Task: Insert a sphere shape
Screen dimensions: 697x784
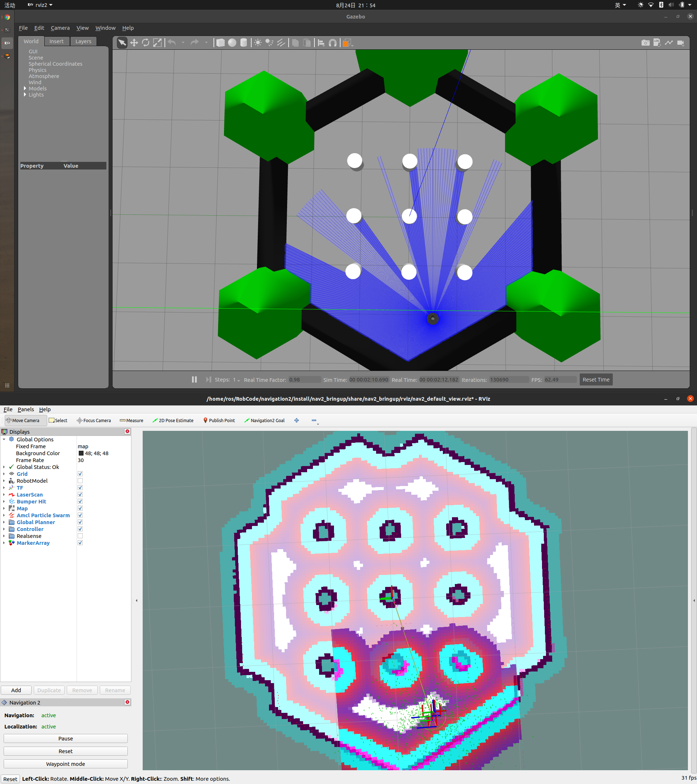Action: point(232,42)
